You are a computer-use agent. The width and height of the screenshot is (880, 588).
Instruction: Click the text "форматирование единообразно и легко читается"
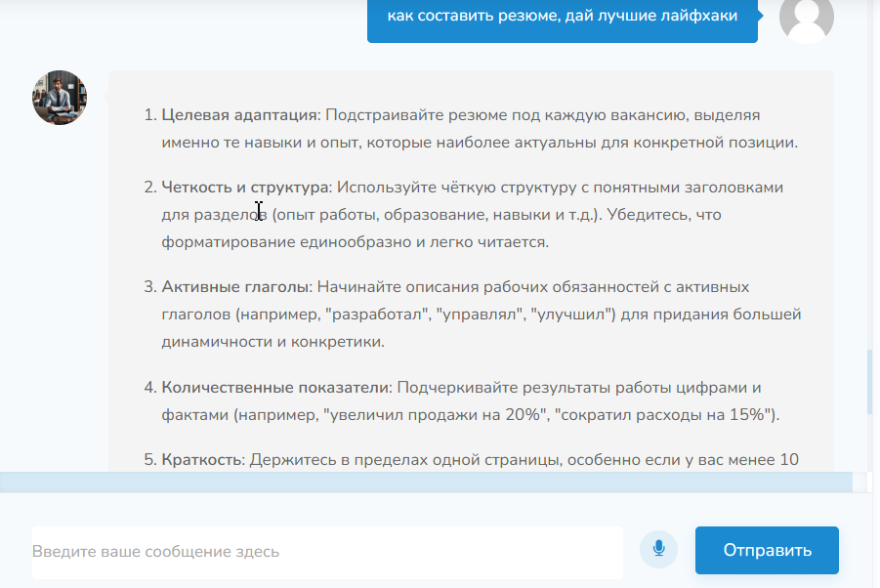[x=355, y=241]
